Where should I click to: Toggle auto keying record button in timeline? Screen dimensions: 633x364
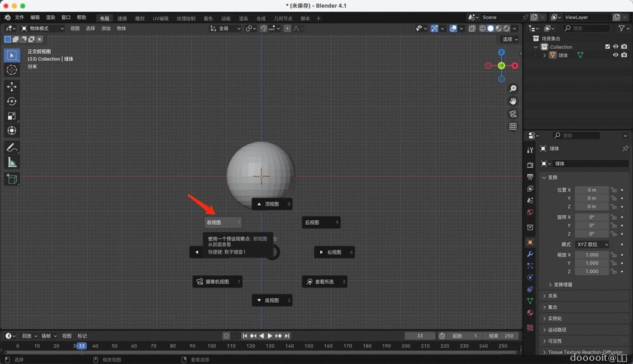[x=226, y=336]
